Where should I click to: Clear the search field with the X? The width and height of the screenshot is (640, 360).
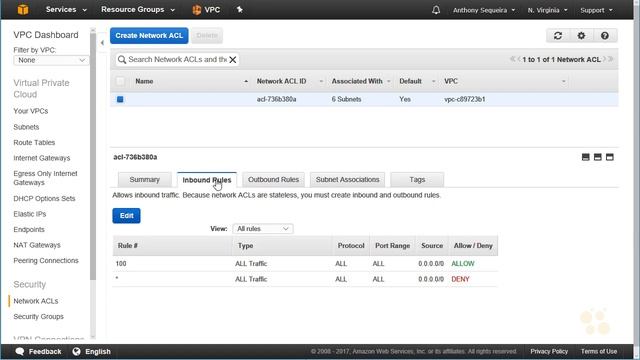point(233,60)
